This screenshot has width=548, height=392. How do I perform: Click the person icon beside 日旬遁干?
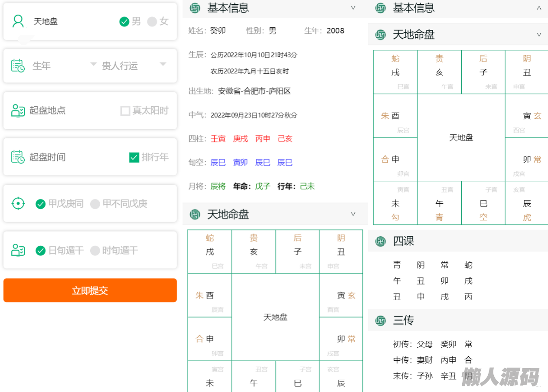18,250
